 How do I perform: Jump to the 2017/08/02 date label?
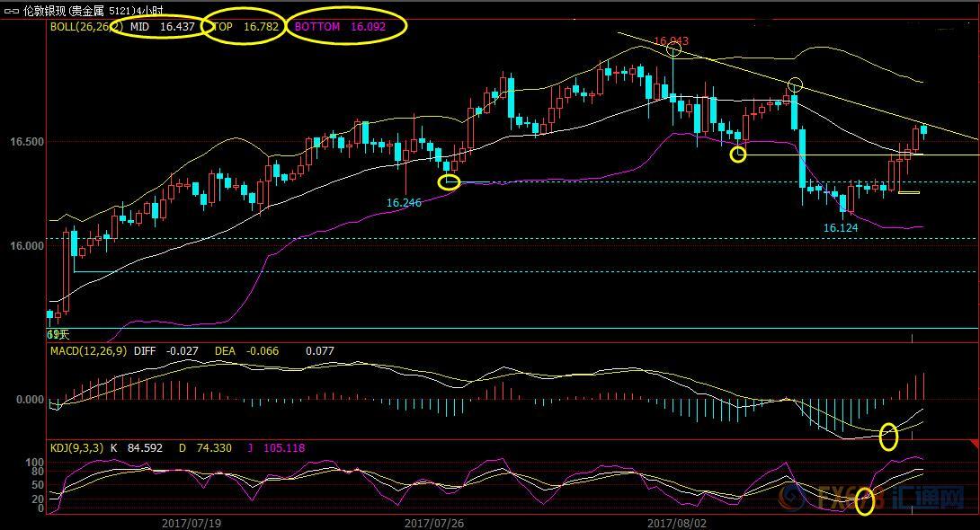[x=677, y=522]
